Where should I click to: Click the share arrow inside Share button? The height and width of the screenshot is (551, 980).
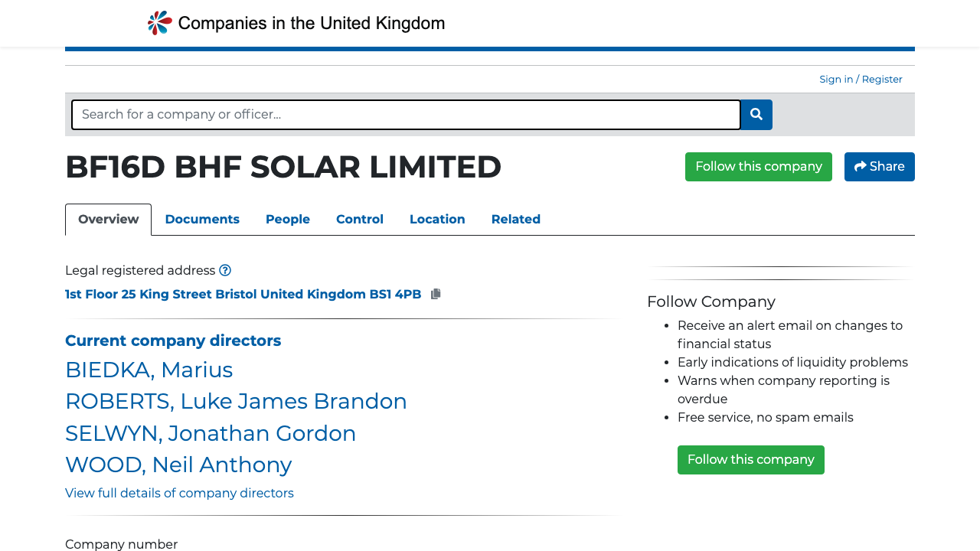click(860, 166)
